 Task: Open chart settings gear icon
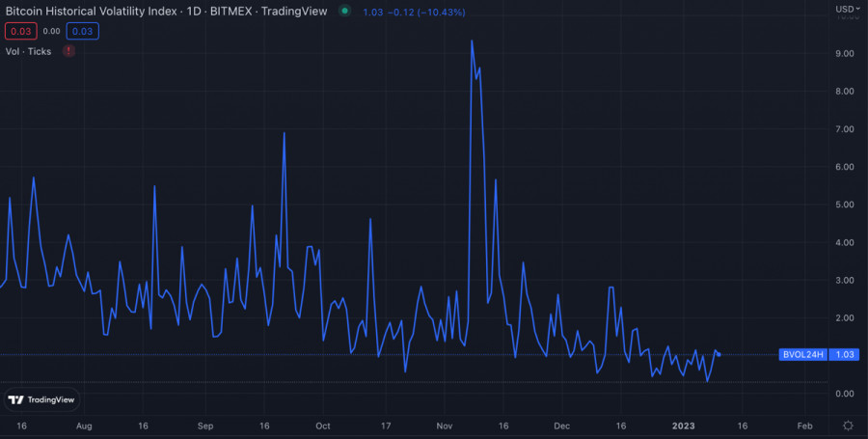point(847,425)
